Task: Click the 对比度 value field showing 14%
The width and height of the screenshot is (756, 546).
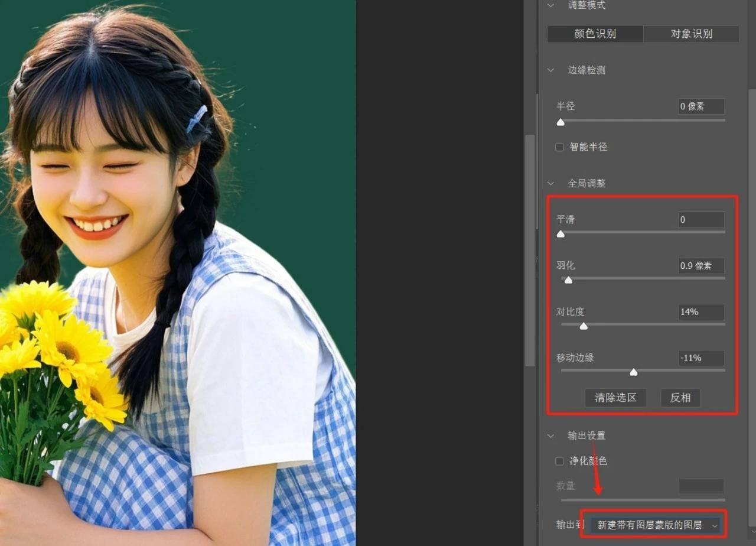Action: [x=700, y=312]
